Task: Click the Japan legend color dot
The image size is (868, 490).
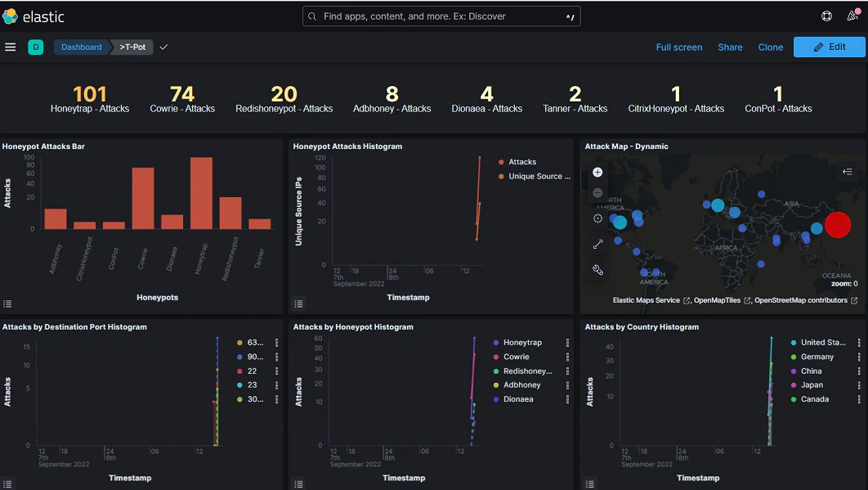Action: pos(794,384)
